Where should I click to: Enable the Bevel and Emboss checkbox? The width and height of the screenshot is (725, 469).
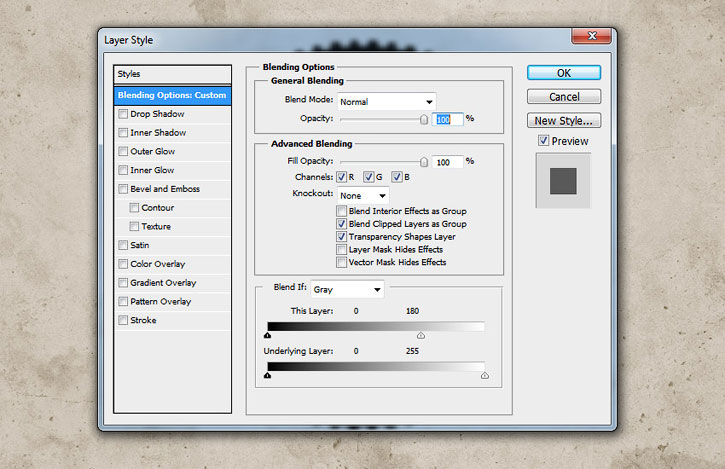point(123,189)
